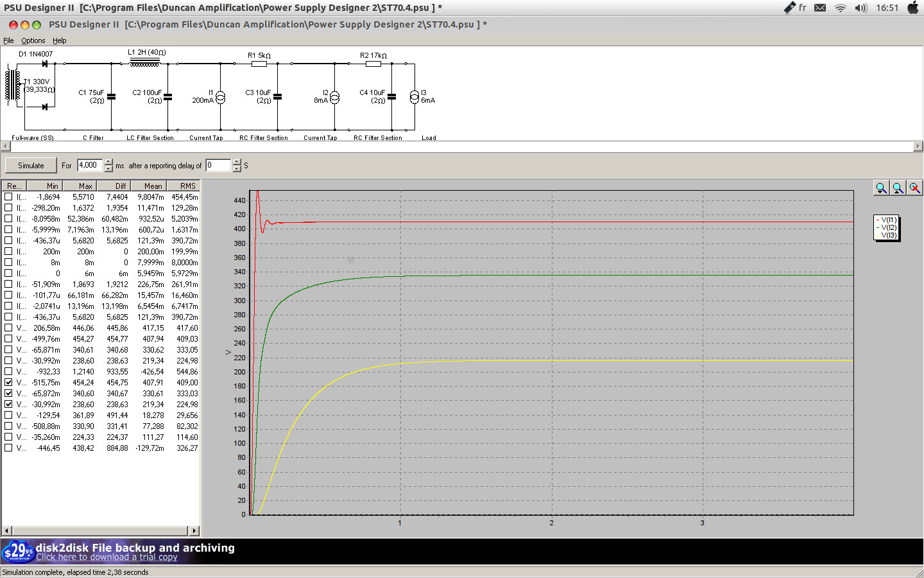
Task: Click the reporting delay field showing 0
Action: (218, 165)
